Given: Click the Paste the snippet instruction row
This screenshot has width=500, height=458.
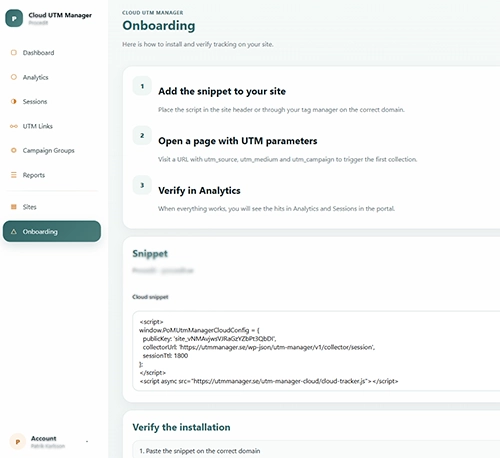Looking at the screenshot, I should [x=316, y=449].
